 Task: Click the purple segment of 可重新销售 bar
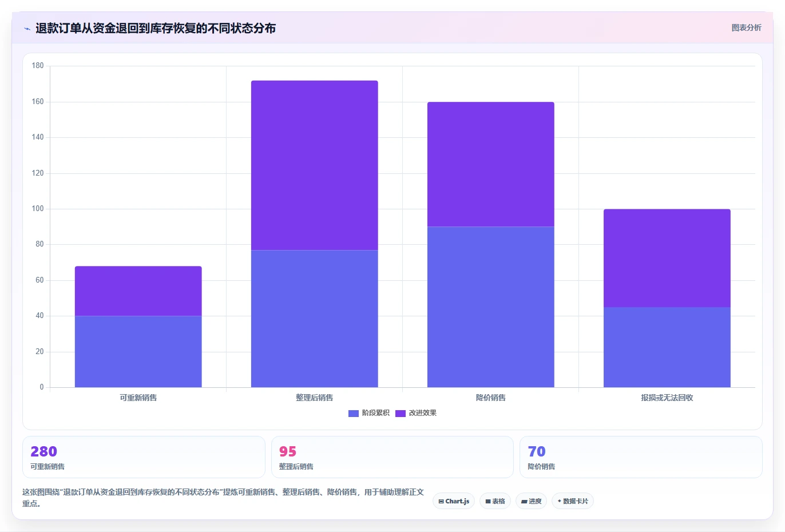pyautogui.click(x=138, y=291)
